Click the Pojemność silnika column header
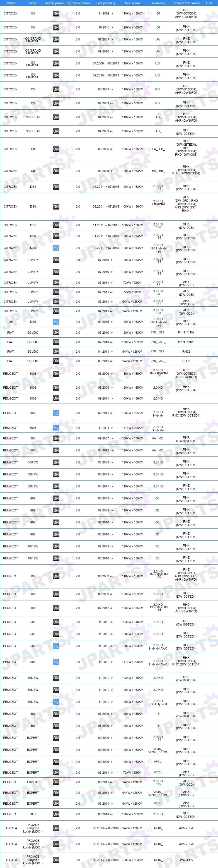 point(78,3)
